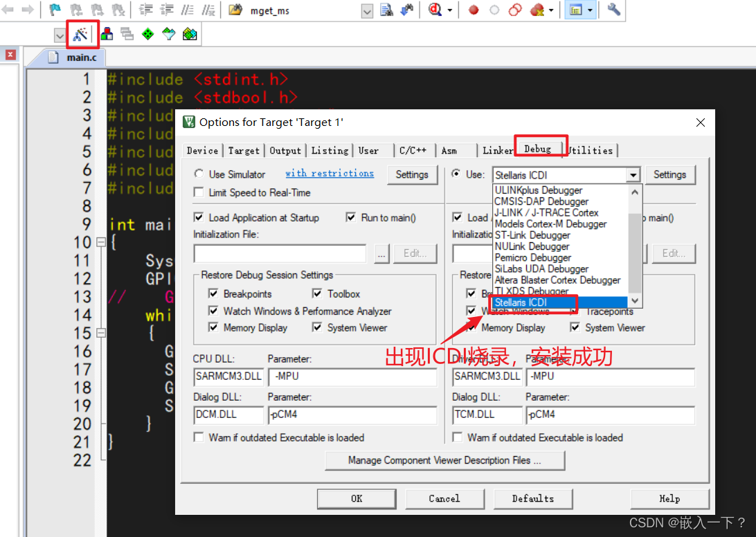Click Settings next to Stellaris ICDI
This screenshot has height=537, width=756.
(669, 174)
